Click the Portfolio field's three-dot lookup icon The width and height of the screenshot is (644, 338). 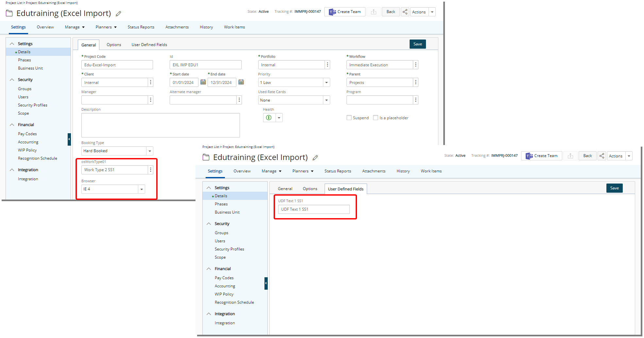tap(327, 65)
